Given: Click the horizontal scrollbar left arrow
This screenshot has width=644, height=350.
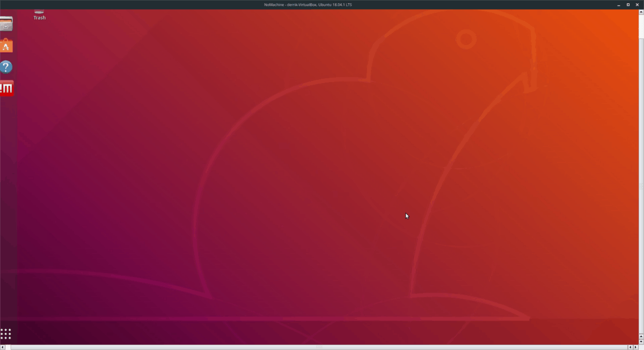Looking at the screenshot, I should (3, 346).
